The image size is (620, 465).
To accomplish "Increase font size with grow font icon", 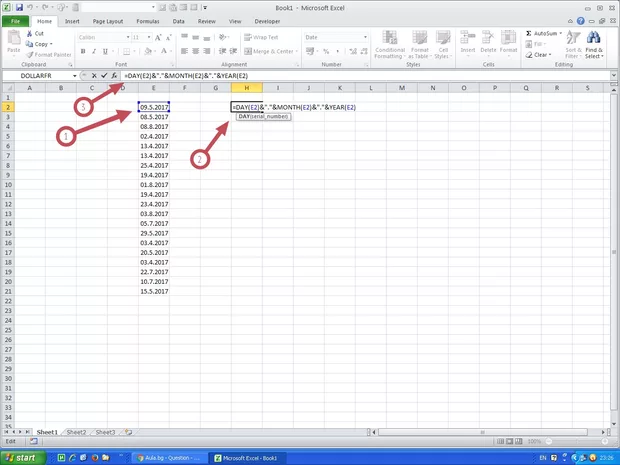I will pos(158,37).
